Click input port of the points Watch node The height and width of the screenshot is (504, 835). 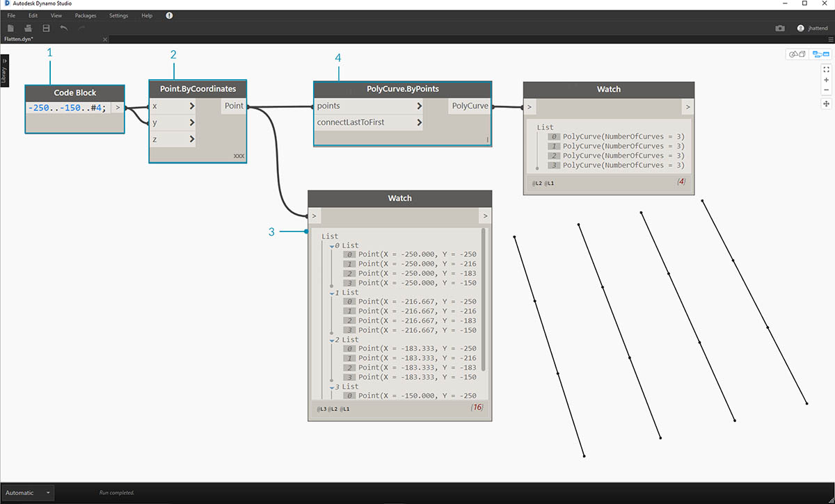pyautogui.click(x=315, y=216)
